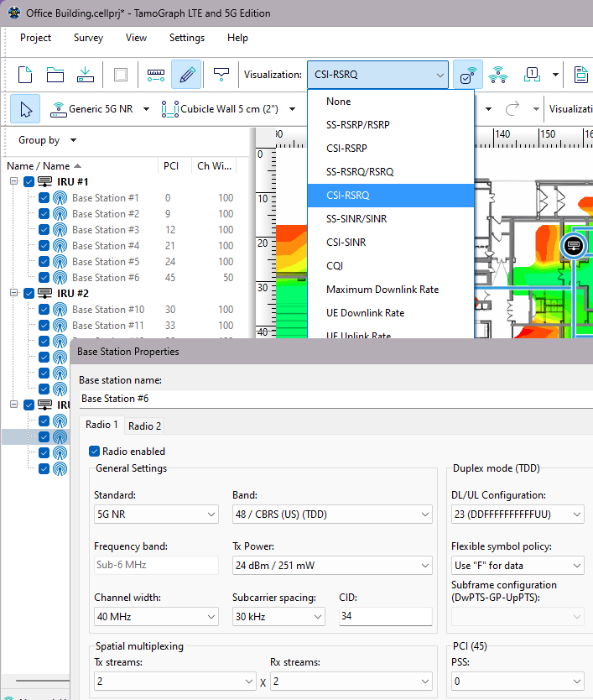Select CSI-SINR from the visualization list
This screenshot has height=700, width=593.
[x=390, y=243]
